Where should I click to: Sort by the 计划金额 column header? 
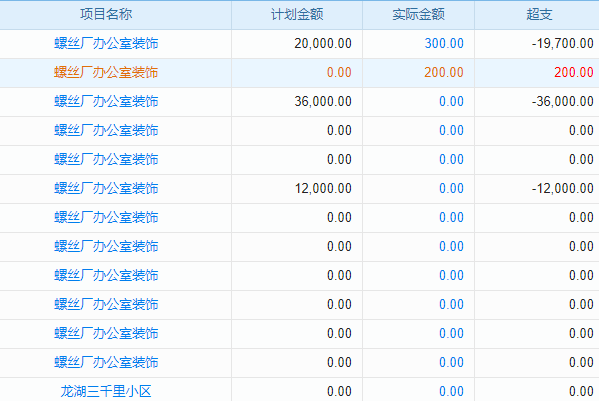pyautogui.click(x=297, y=15)
